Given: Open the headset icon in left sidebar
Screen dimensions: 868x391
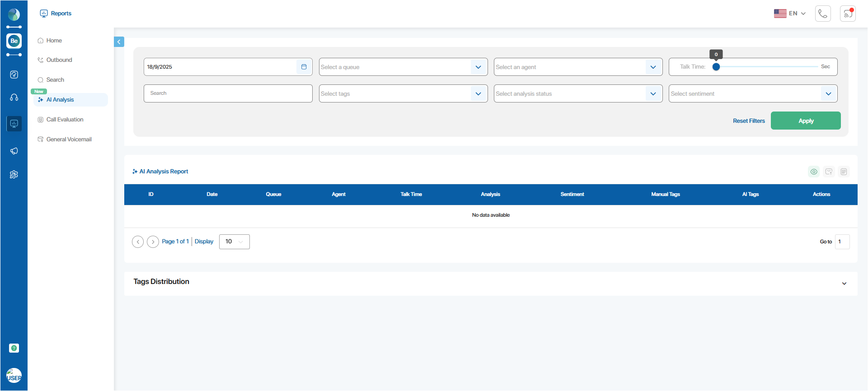Looking at the screenshot, I should click(x=14, y=98).
